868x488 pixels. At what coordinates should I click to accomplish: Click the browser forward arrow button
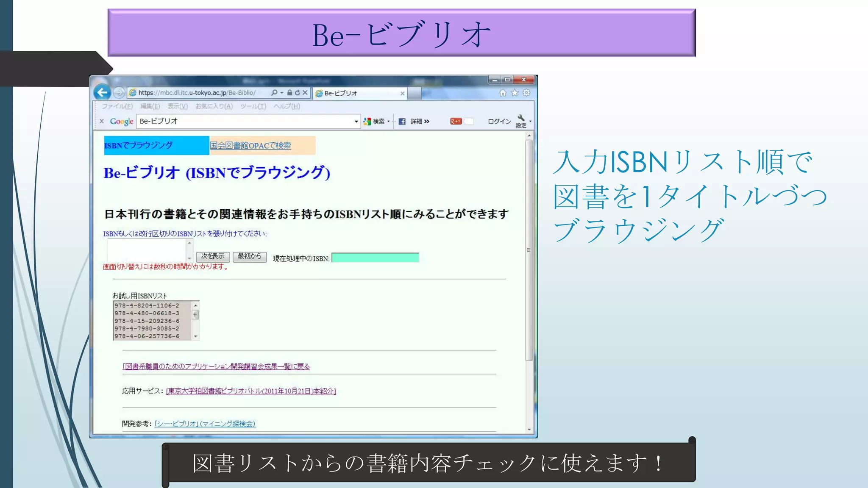point(119,92)
